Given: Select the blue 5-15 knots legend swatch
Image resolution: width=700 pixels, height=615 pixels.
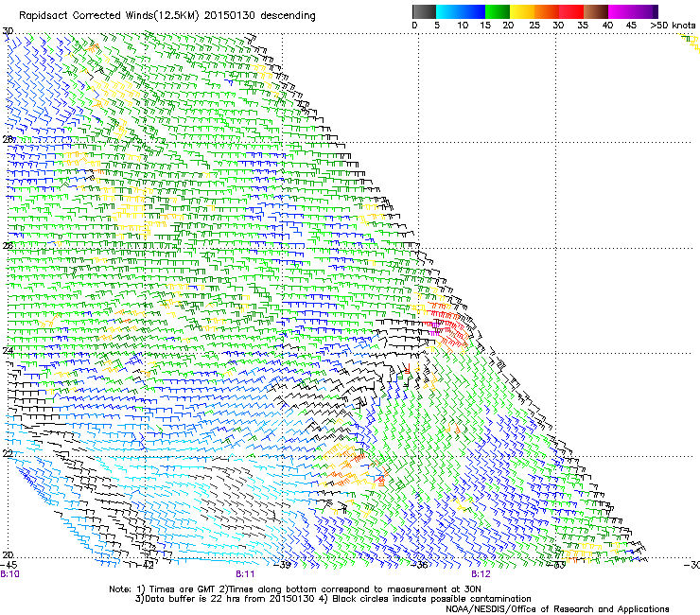Looking at the screenshot, I should (x=461, y=11).
